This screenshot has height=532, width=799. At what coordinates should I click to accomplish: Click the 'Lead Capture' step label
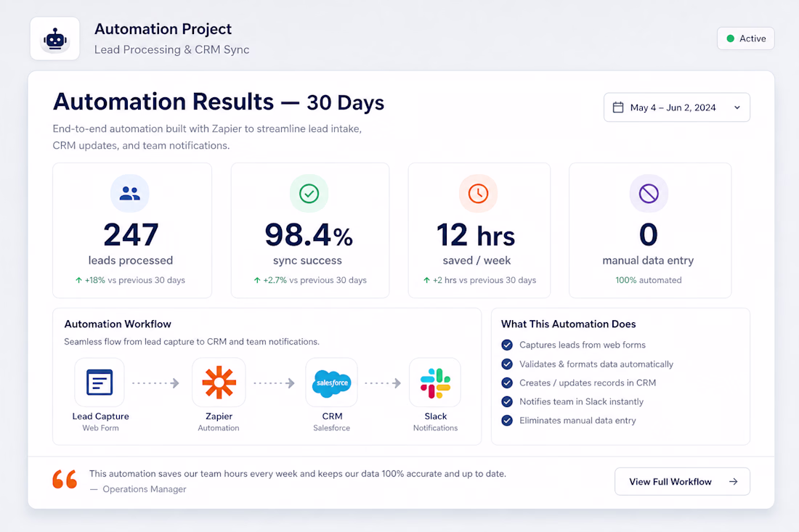(x=100, y=416)
